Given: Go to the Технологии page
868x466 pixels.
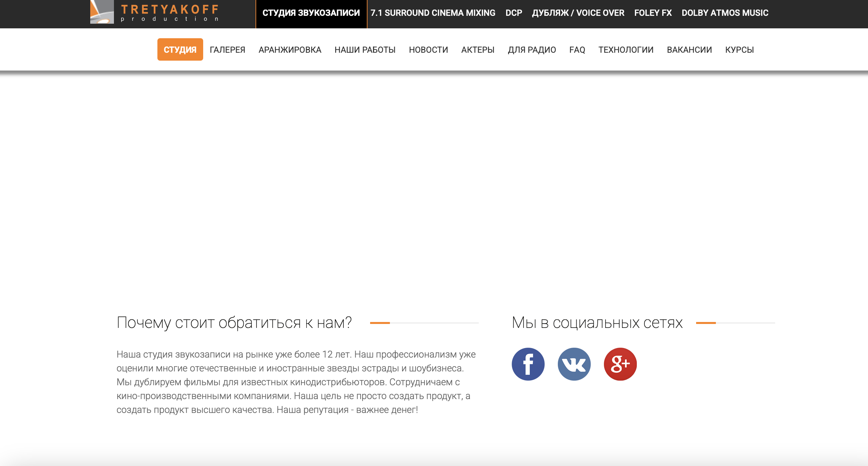Looking at the screenshot, I should pyautogui.click(x=626, y=49).
